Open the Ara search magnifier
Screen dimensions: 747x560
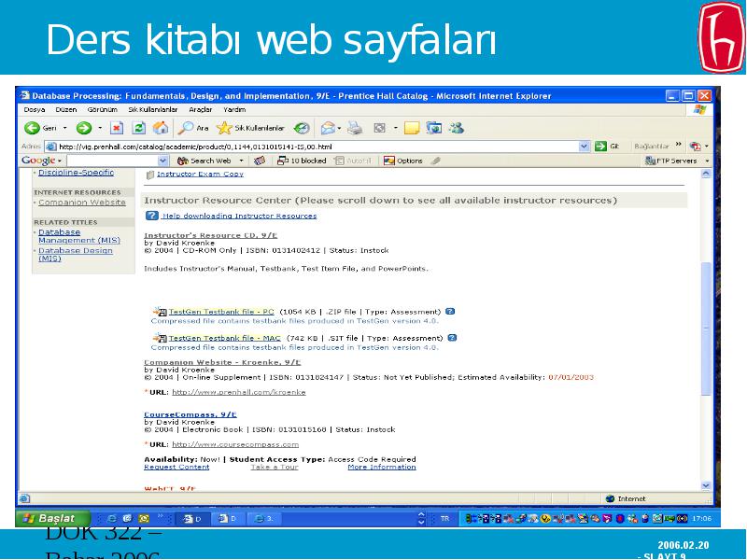[193, 128]
